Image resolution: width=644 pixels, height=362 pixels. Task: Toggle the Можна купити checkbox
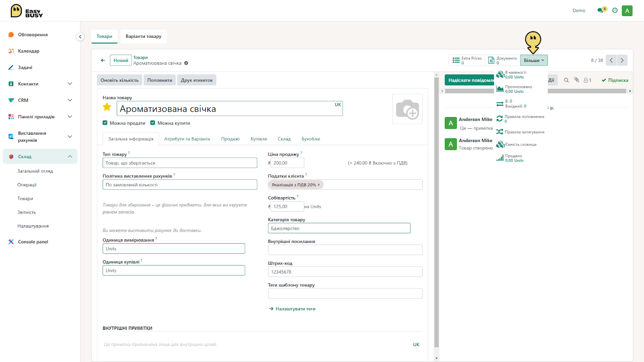(x=153, y=123)
